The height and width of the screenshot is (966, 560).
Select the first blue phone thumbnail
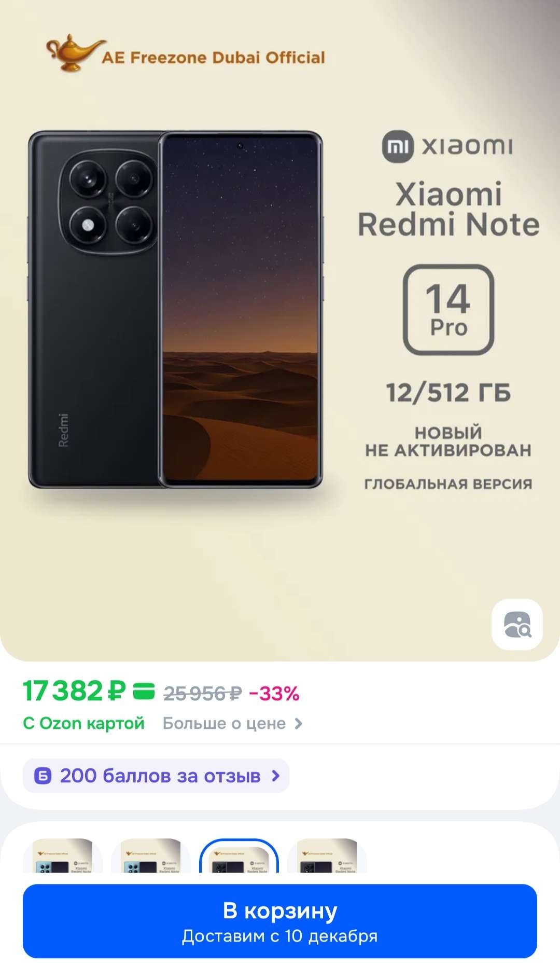coord(63,855)
